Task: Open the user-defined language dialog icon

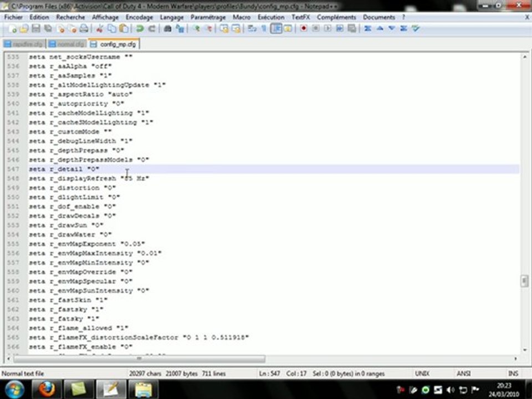Action: (x=288, y=29)
